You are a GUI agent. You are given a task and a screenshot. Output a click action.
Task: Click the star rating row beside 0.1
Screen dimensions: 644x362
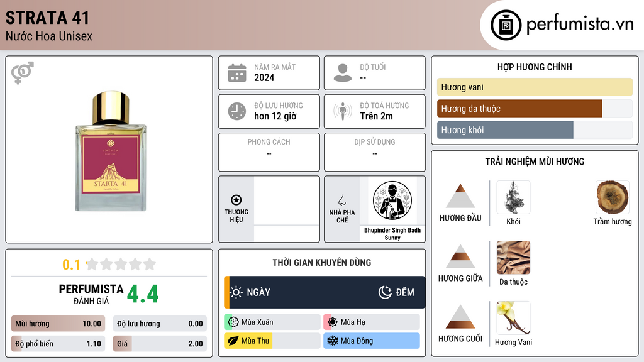click(121, 265)
